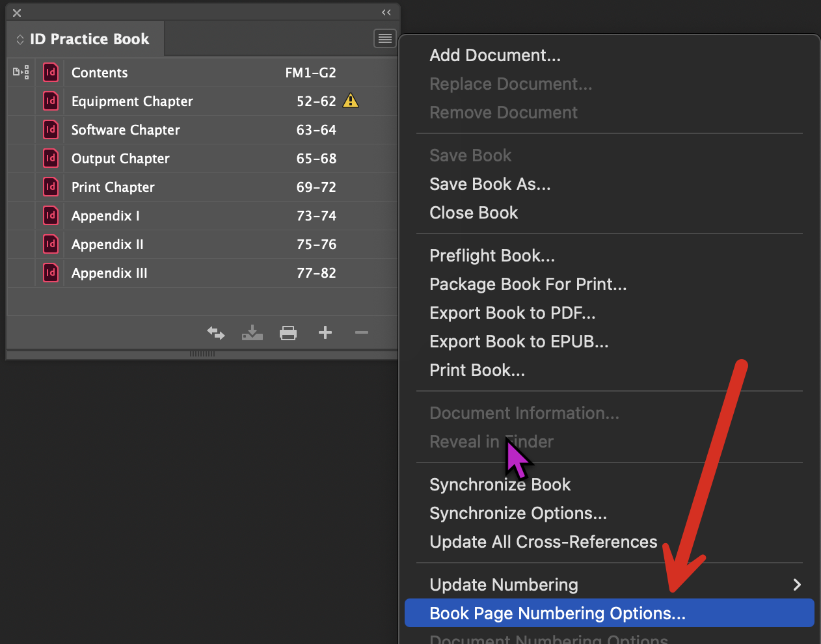Click the style source indicator beside Contents
Screen dimensions: 821x644
tap(21, 72)
